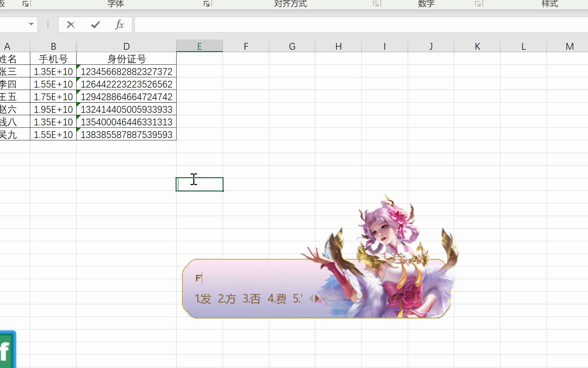Select cell with ID 129428864664724742

coord(127,96)
